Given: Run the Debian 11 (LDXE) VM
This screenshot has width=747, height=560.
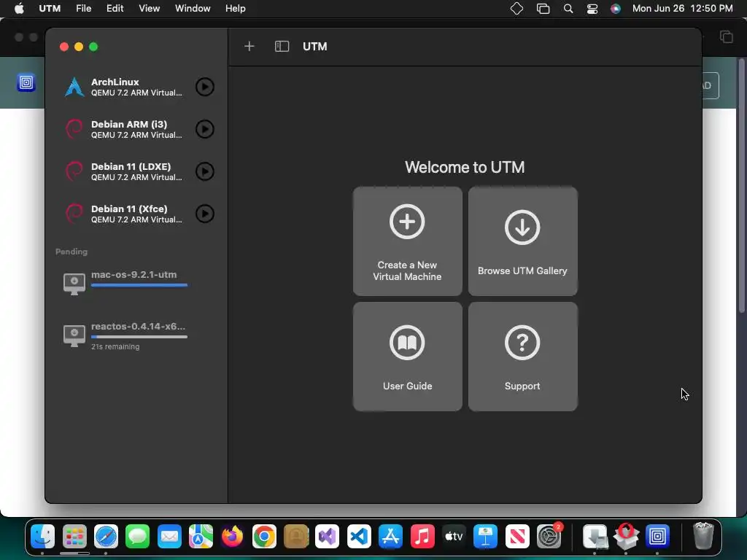Looking at the screenshot, I should click(x=205, y=171).
